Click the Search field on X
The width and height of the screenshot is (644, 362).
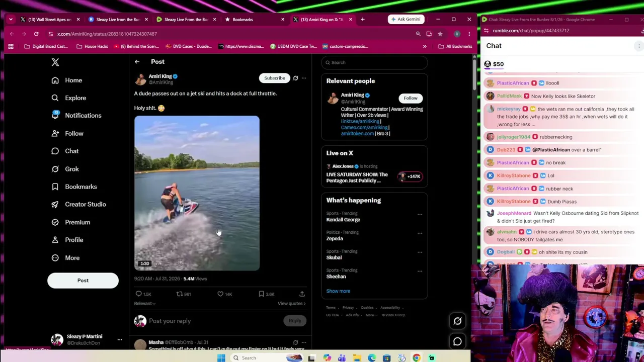[375, 62]
